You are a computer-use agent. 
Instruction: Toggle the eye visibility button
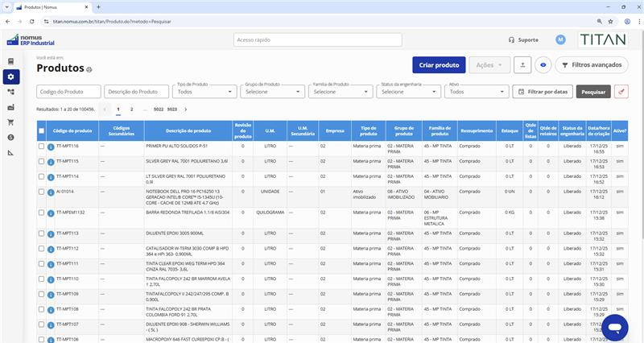[x=543, y=65]
